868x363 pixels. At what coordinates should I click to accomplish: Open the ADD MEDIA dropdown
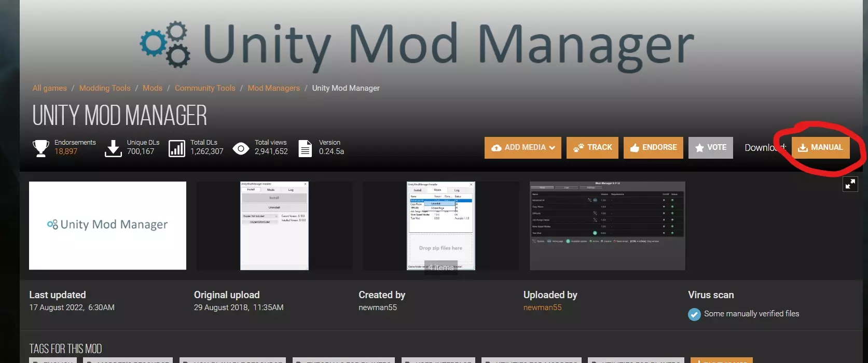click(523, 147)
